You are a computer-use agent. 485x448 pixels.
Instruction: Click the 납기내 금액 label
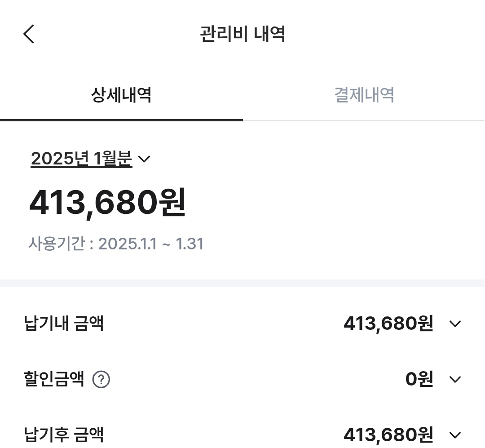click(x=64, y=324)
